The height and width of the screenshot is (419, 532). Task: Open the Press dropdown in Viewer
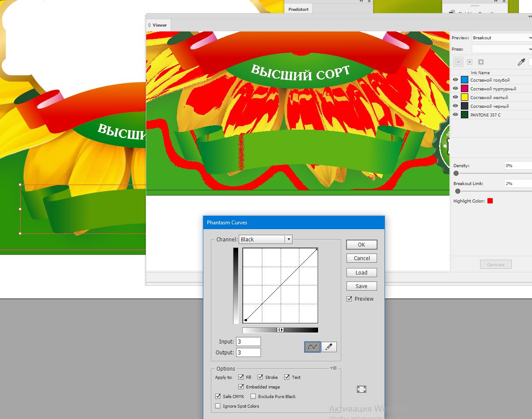[x=502, y=49]
